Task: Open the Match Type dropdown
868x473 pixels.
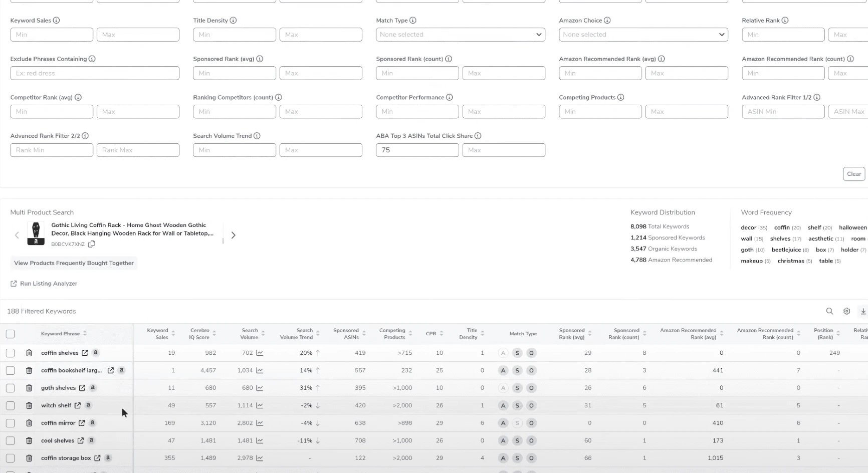Action: click(x=460, y=35)
